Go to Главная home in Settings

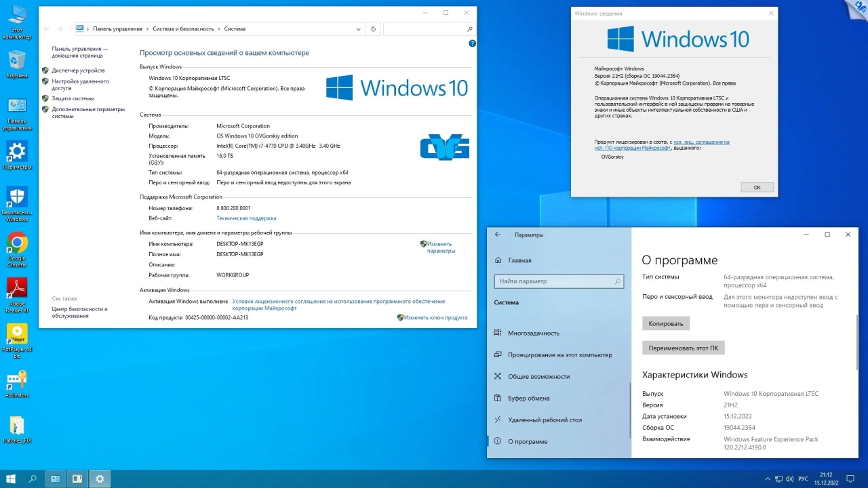[513, 260]
